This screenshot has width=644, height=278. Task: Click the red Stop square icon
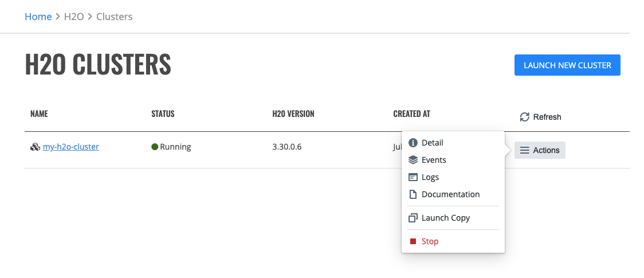413,241
